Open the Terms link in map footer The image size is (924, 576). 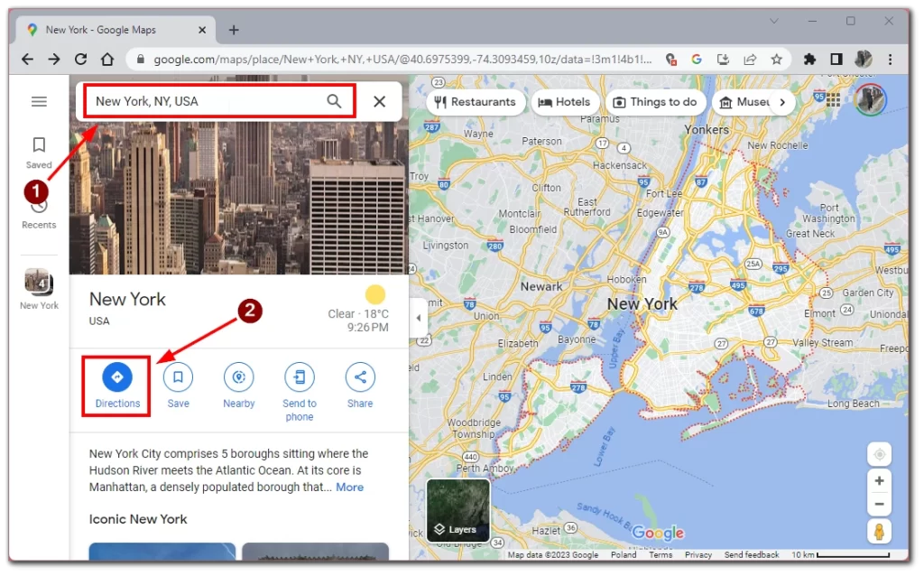pyautogui.click(x=660, y=554)
